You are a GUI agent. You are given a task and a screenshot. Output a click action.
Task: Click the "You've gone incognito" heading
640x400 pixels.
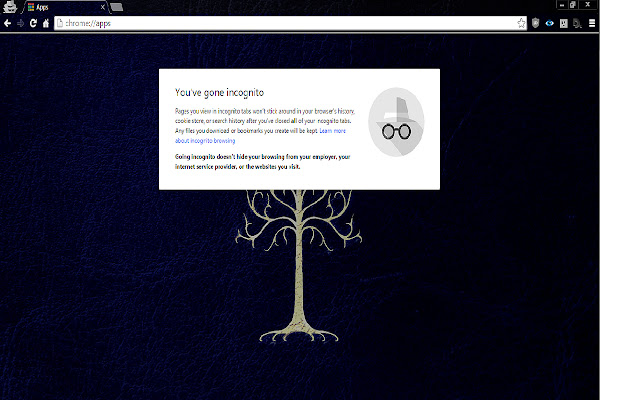219,93
